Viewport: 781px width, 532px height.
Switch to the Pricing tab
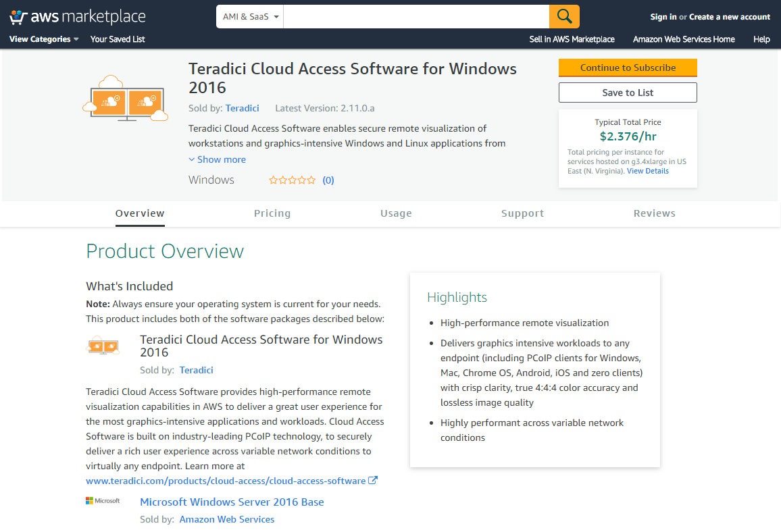(x=272, y=213)
